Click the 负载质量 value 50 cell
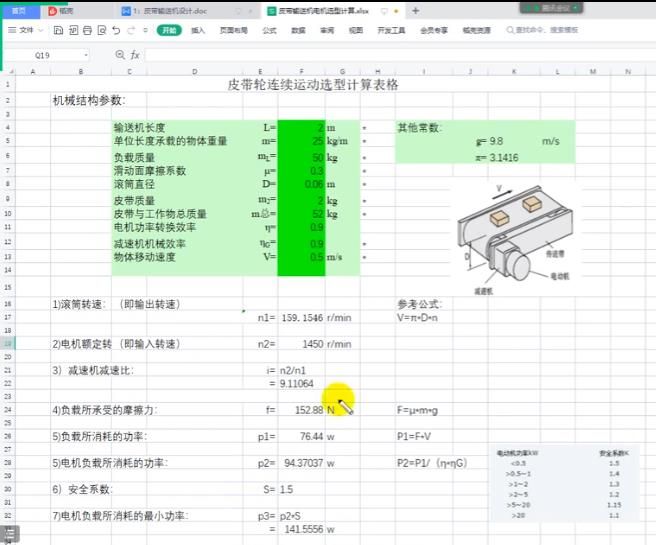The height and width of the screenshot is (545, 656). (x=301, y=158)
